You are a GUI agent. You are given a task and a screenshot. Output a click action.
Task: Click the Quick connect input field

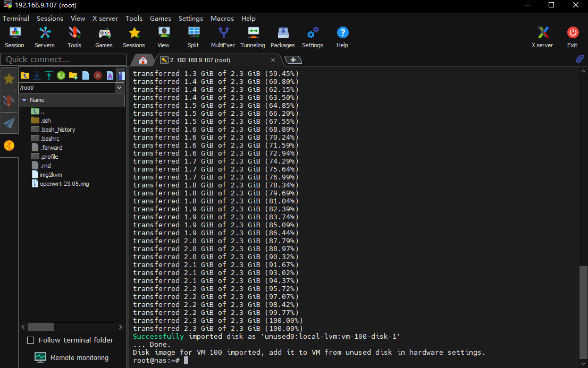[x=63, y=59]
